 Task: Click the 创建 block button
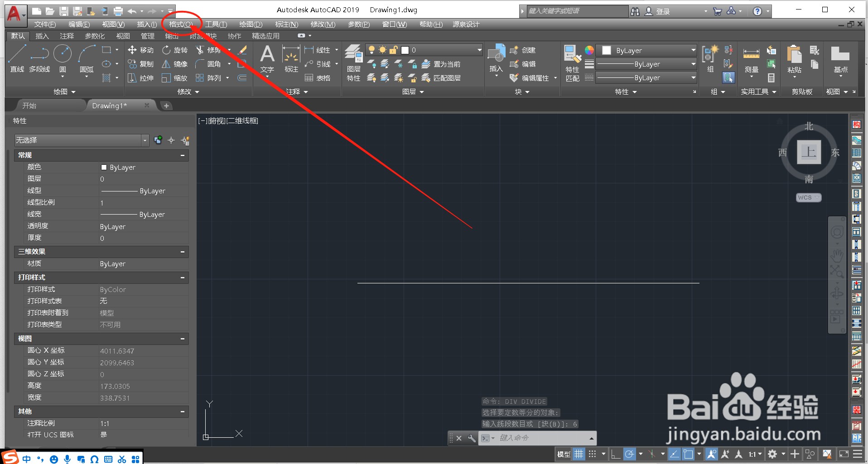(523, 50)
